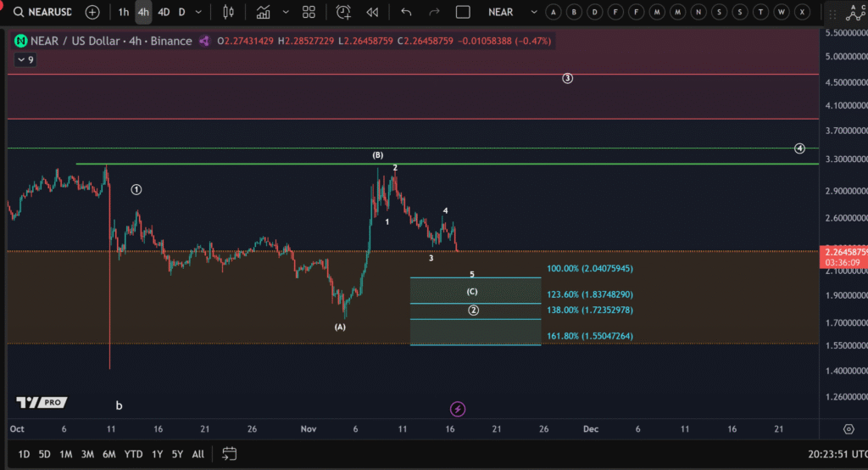The width and height of the screenshot is (868, 470).
Task: Expand the timeframe interval dropdown arrow
Action: click(x=198, y=13)
